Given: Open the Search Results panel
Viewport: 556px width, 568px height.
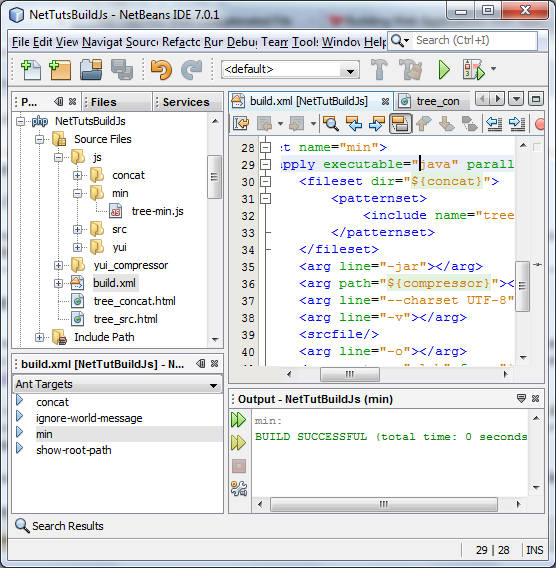Looking at the screenshot, I should pos(59,526).
